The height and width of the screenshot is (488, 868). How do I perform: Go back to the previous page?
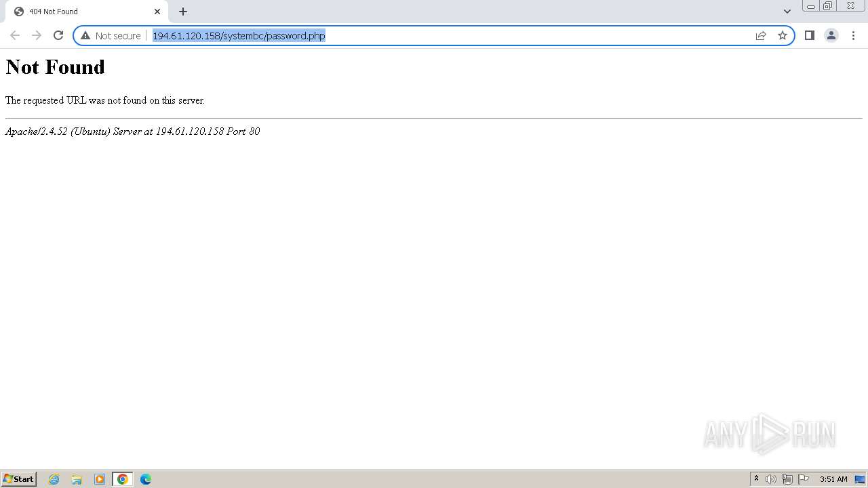(x=15, y=35)
